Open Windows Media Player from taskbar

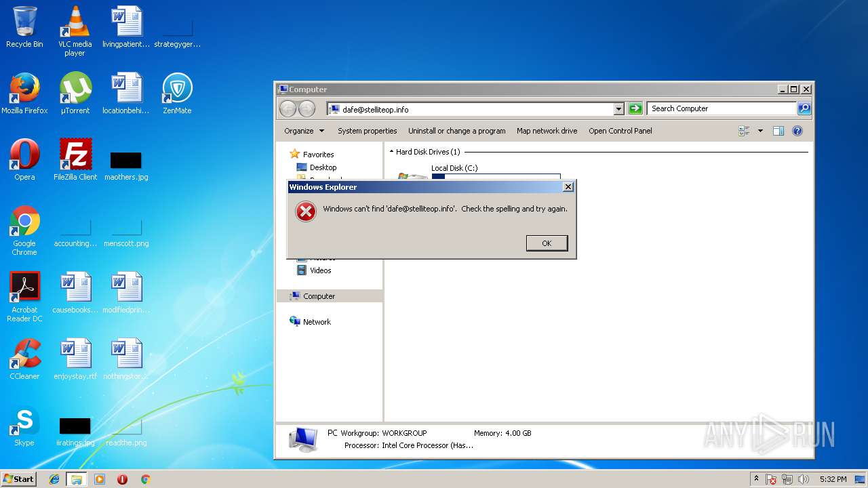coord(100,479)
